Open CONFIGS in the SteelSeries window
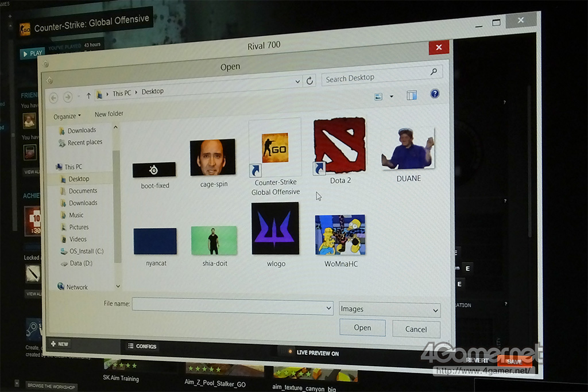This screenshot has height=392, width=588. click(x=142, y=346)
